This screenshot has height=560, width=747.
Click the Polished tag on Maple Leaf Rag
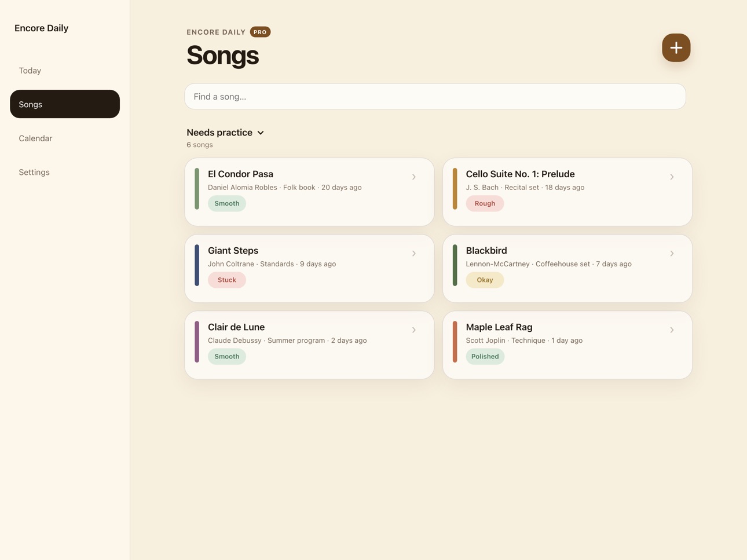(485, 356)
